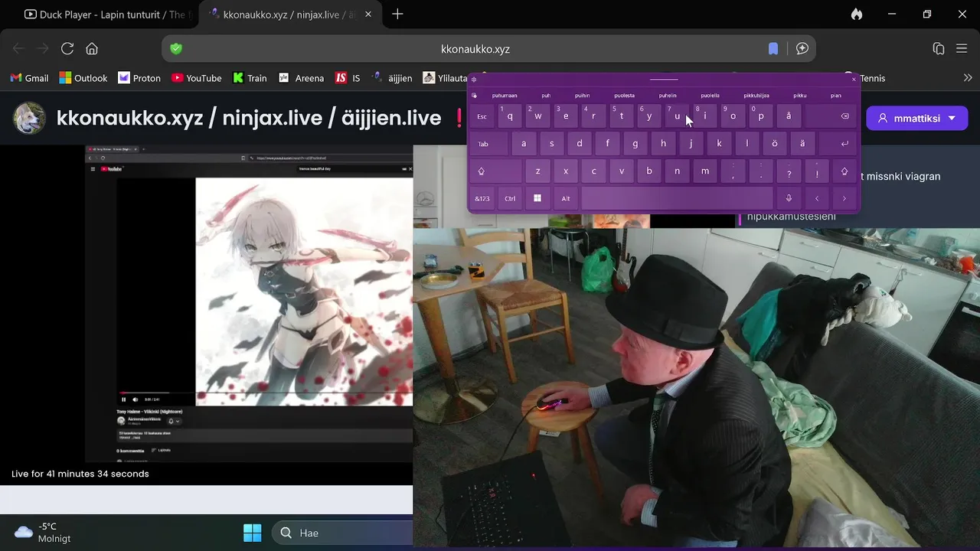The width and height of the screenshot is (980, 551).
Task: Open a new tab with the plus button
Action: coord(397,14)
